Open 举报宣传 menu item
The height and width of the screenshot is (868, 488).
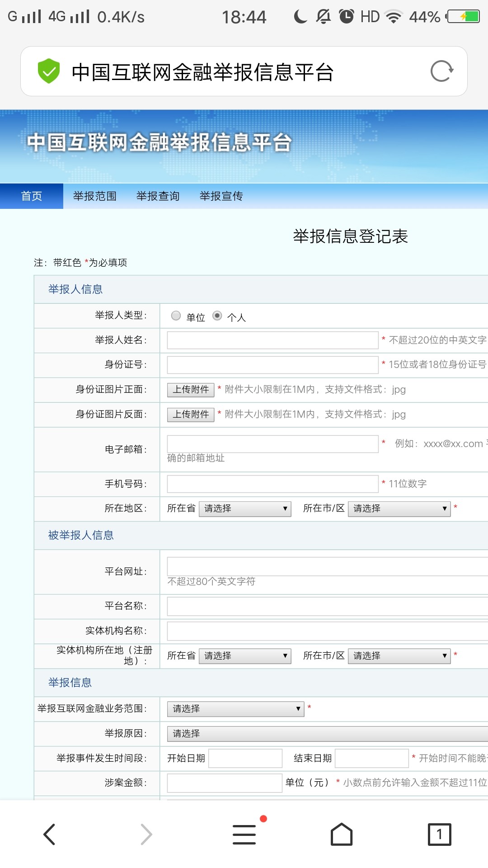[221, 196]
